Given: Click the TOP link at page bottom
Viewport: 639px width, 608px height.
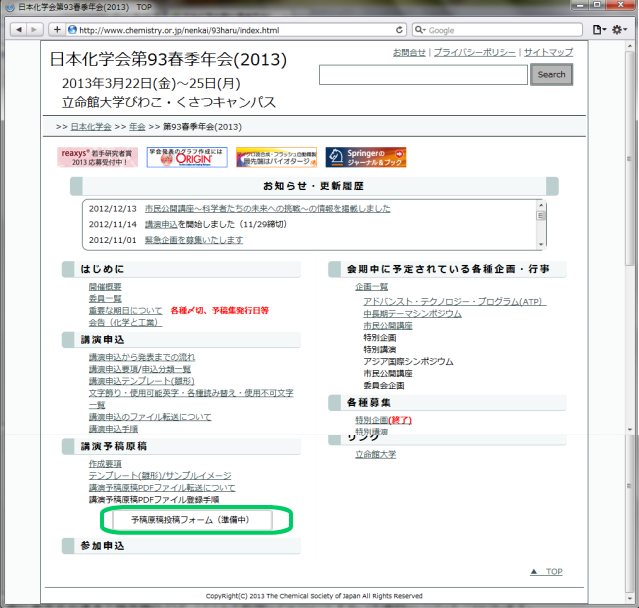Looking at the screenshot, I should tap(546, 572).
